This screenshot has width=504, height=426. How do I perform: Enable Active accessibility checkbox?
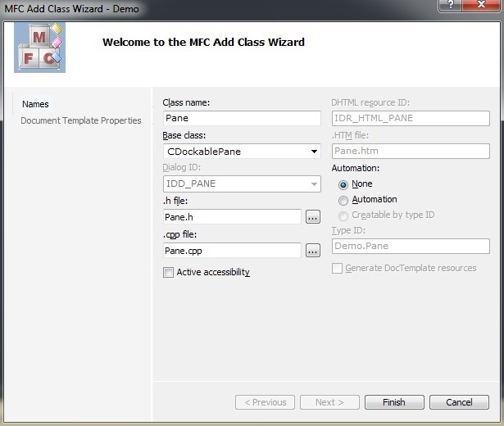pos(168,272)
